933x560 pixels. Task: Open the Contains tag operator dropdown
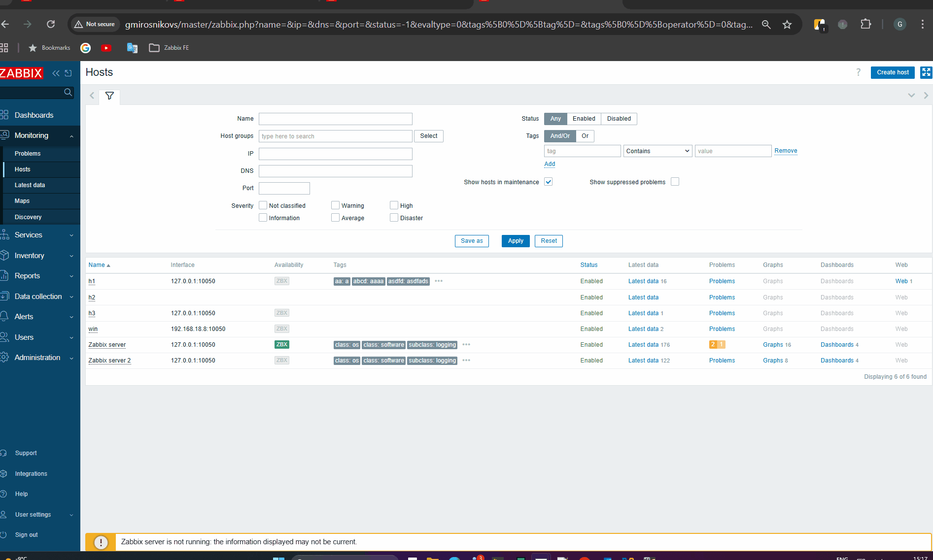click(x=657, y=151)
